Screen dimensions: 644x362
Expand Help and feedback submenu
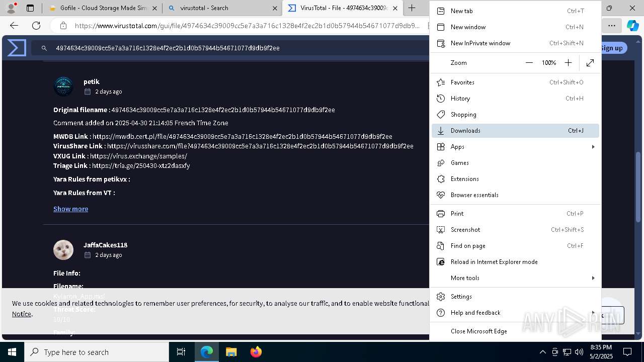515,313
